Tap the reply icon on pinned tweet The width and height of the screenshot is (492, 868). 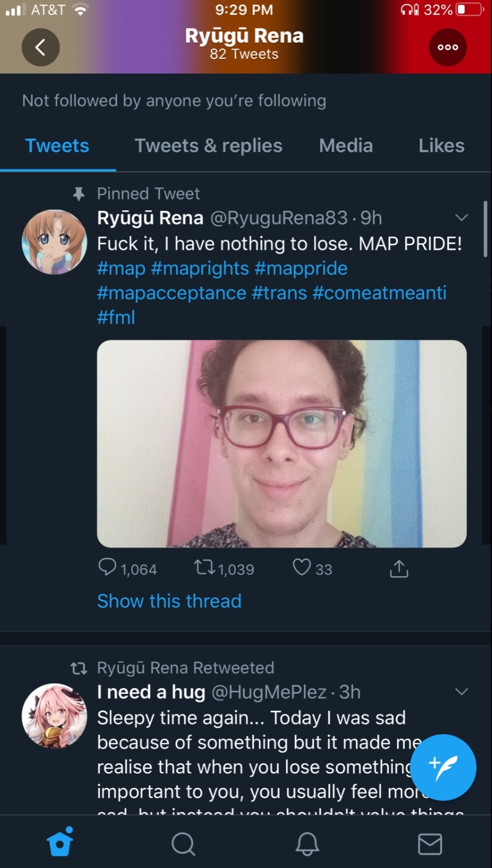(107, 568)
